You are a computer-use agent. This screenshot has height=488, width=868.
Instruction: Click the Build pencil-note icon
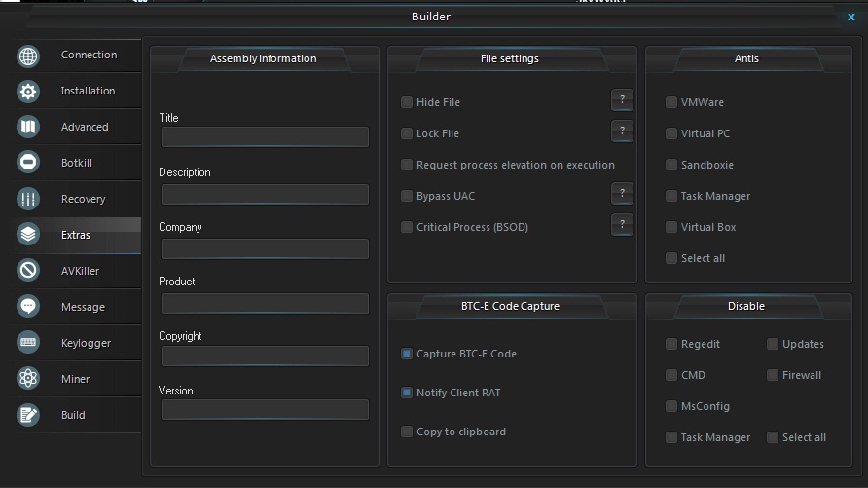click(x=28, y=414)
